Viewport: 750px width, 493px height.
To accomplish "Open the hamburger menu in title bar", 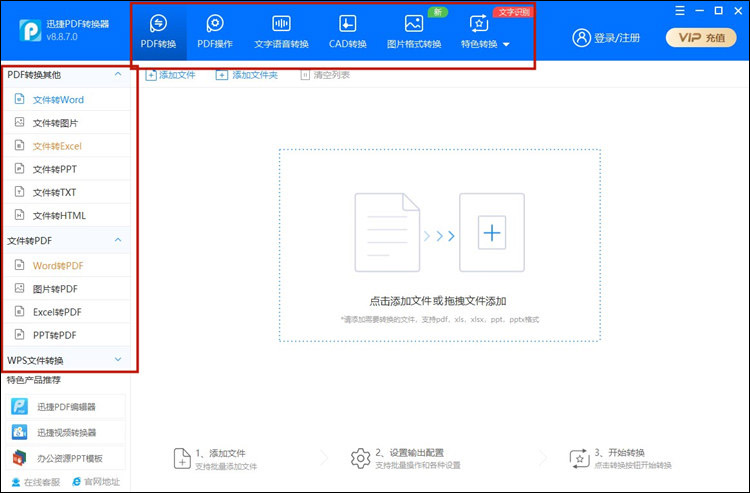I will [x=680, y=11].
